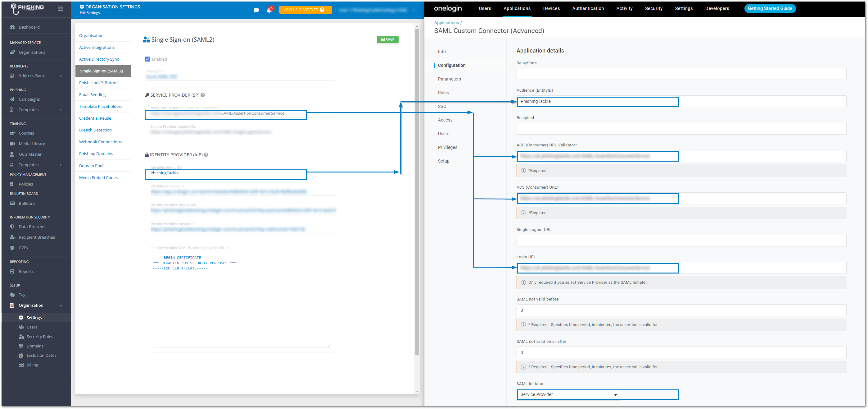The width and height of the screenshot is (868, 409).
Task: Click the Campaigns paper plane icon
Action: pos(12,99)
